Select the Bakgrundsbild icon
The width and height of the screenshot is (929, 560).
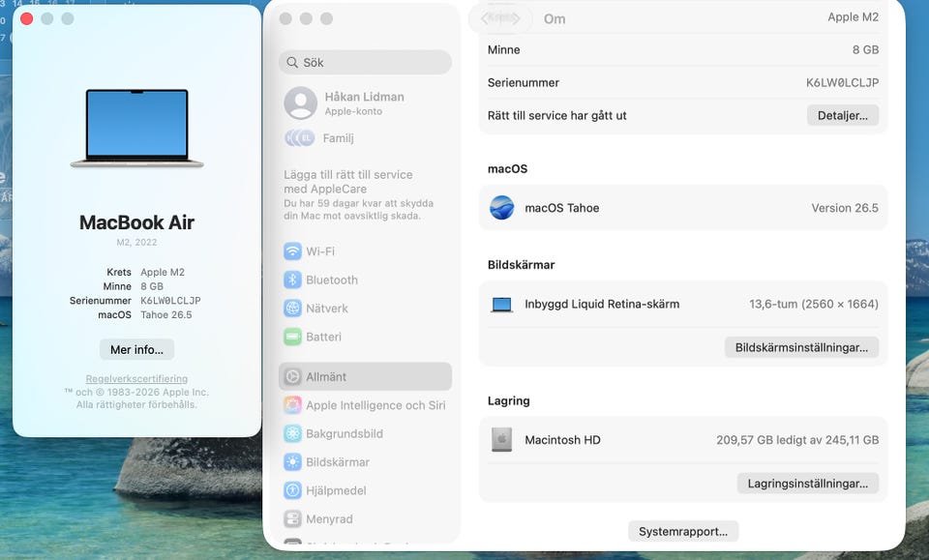click(292, 433)
